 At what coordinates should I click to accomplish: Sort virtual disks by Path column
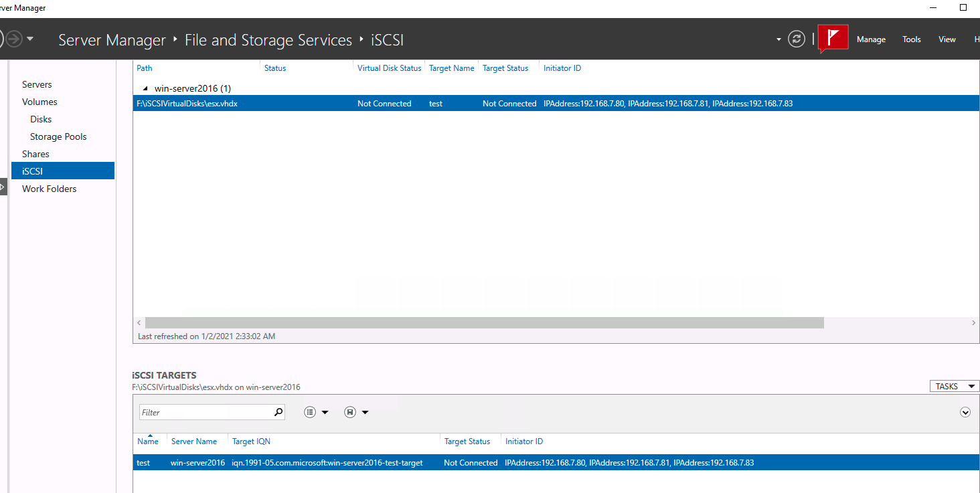click(x=144, y=68)
